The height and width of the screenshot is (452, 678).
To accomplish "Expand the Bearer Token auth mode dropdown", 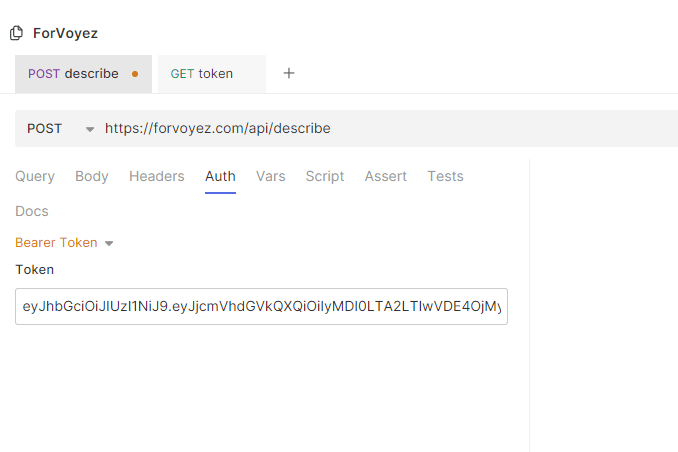I will [64, 243].
